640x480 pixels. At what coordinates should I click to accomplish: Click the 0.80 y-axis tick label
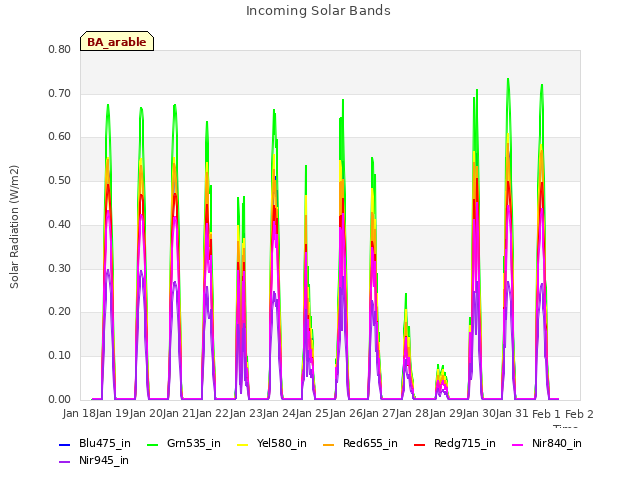pos(60,49)
